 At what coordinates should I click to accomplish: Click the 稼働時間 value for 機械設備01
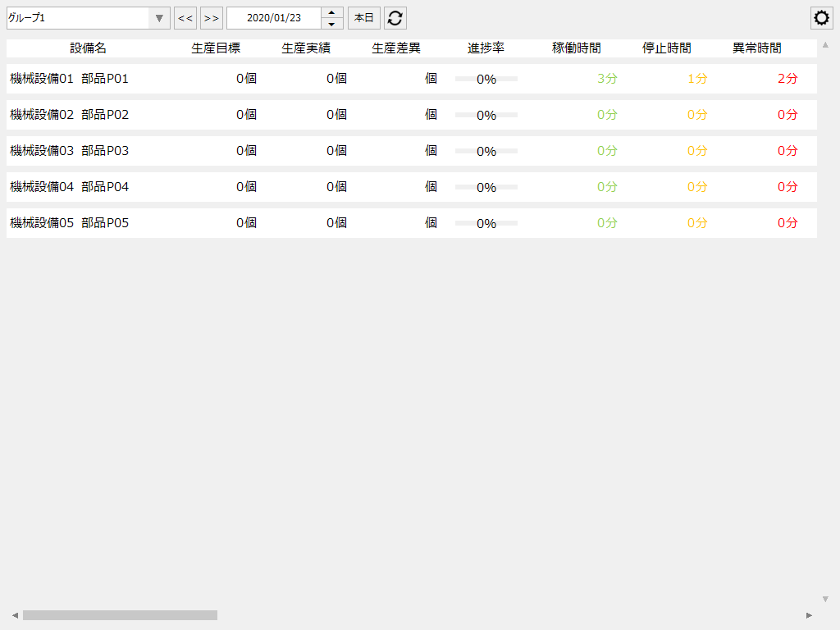[x=606, y=78]
